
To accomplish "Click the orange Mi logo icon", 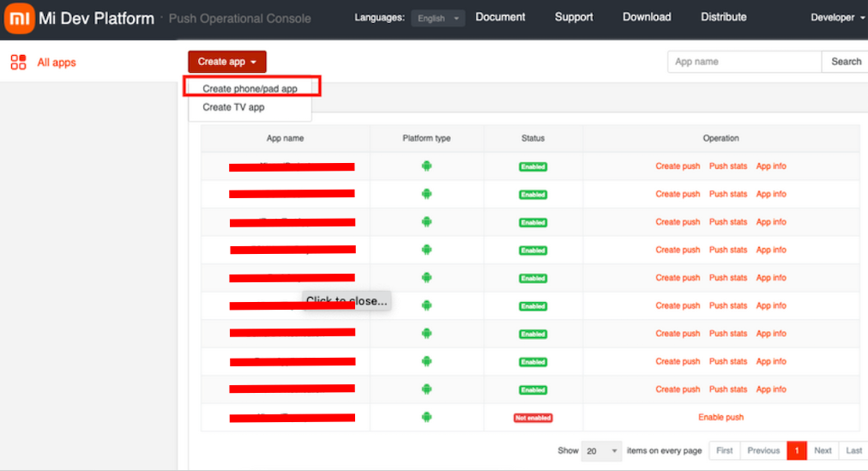I will tap(20, 18).
